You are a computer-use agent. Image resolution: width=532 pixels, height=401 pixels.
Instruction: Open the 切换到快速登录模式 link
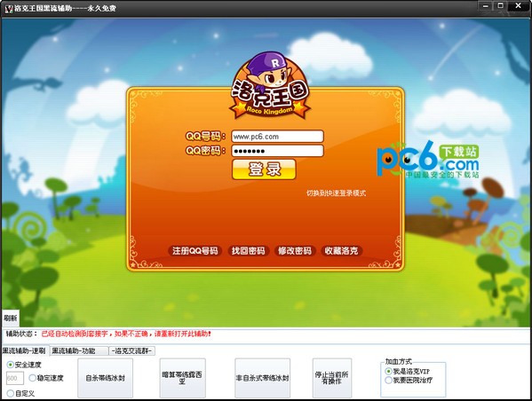(336, 193)
